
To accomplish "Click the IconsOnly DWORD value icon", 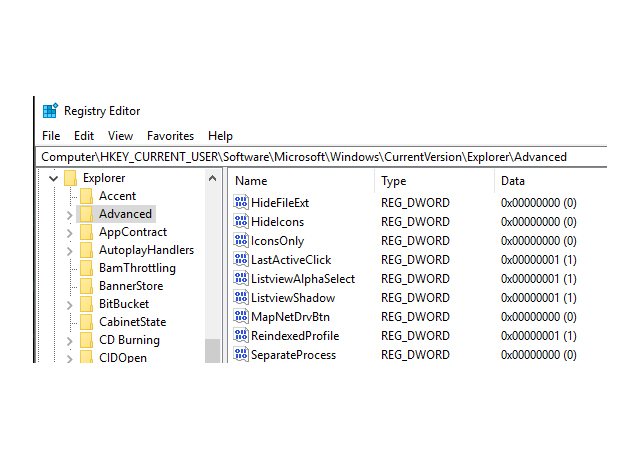I will click(x=241, y=240).
